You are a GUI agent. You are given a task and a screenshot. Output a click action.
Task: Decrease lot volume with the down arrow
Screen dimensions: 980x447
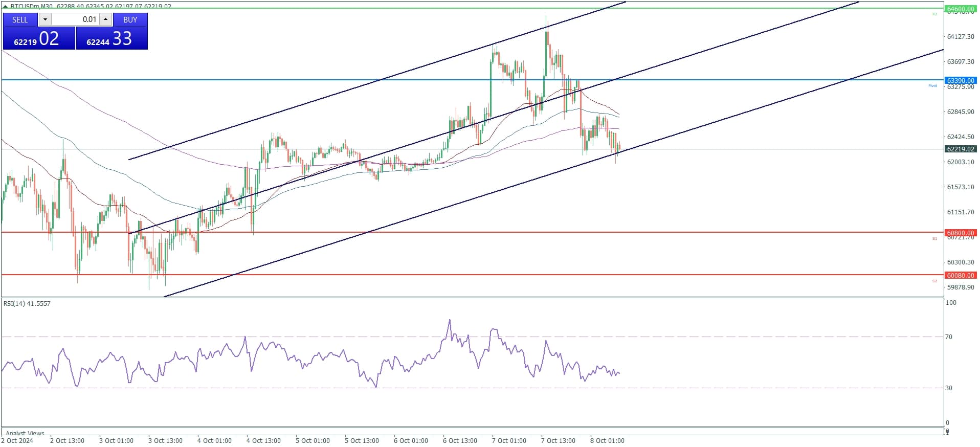click(x=45, y=19)
